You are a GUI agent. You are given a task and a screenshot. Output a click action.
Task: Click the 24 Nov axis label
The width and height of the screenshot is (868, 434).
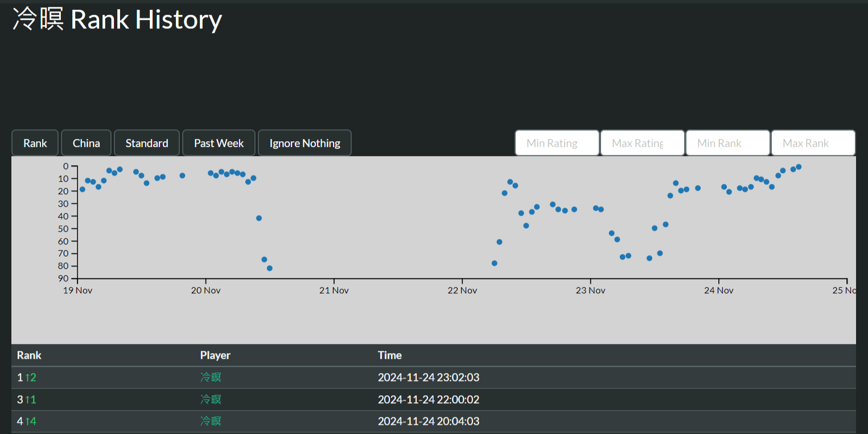pyautogui.click(x=719, y=290)
